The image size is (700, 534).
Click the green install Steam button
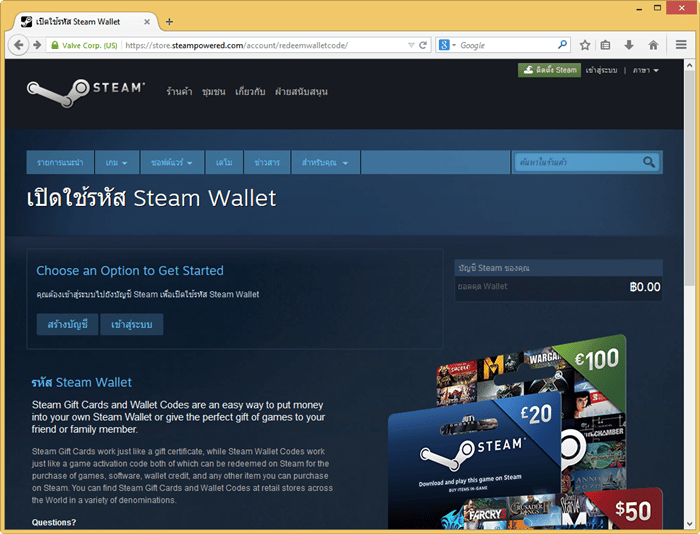[x=549, y=70]
